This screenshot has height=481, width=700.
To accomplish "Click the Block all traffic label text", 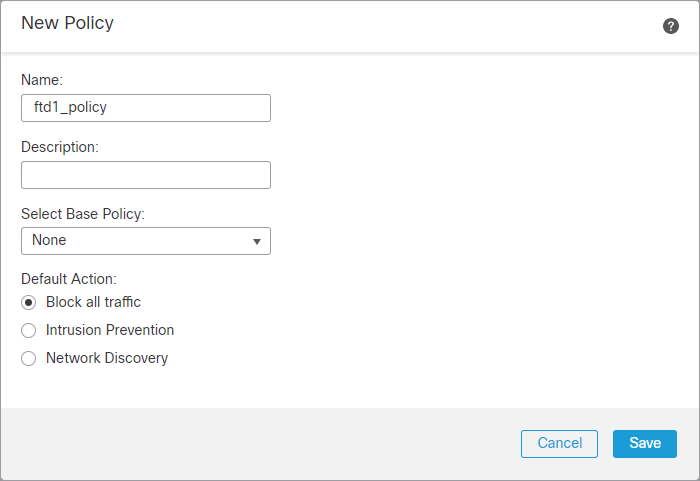I will 93,302.
